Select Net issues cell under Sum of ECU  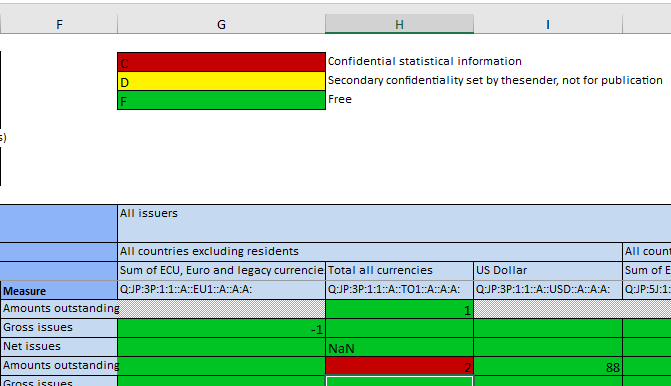click(221, 347)
